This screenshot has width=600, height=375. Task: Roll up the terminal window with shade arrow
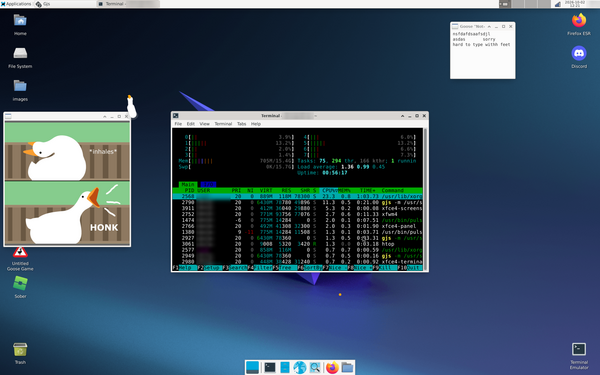tap(403, 116)
